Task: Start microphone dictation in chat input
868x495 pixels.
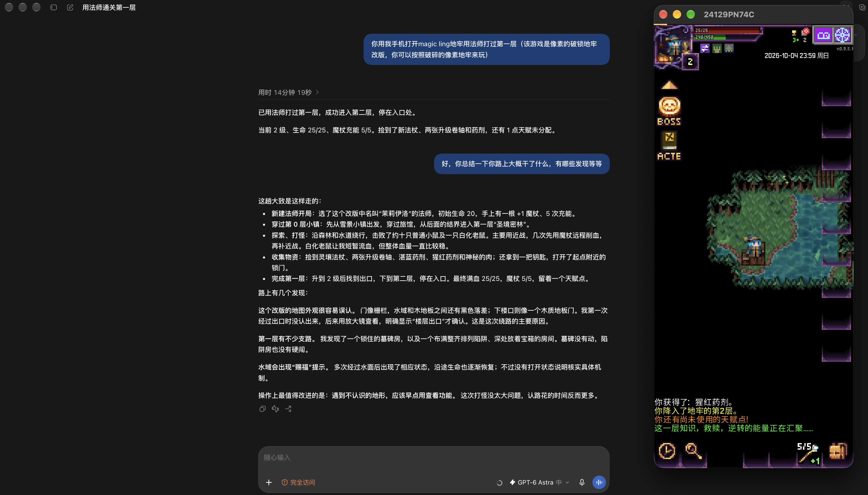Action: 582,482
